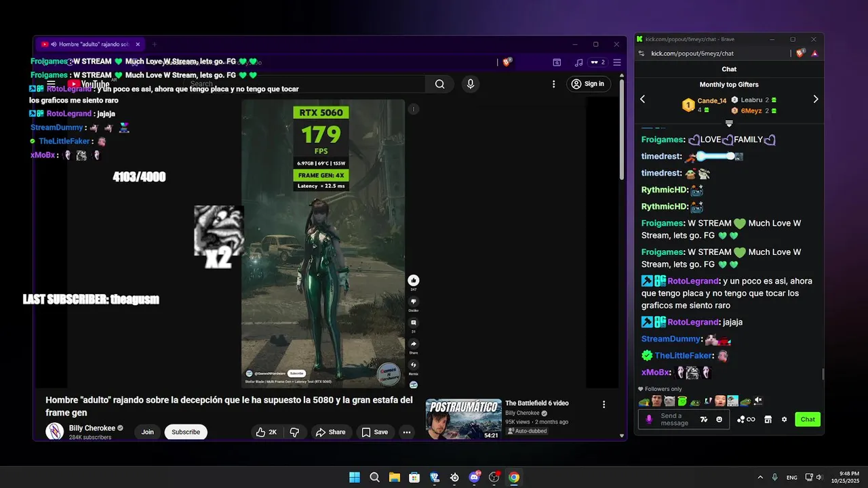The width and height of the screenshot is (868, 488).
Task: Click the YouTube search magnifier button
Action: click(440, 84)
